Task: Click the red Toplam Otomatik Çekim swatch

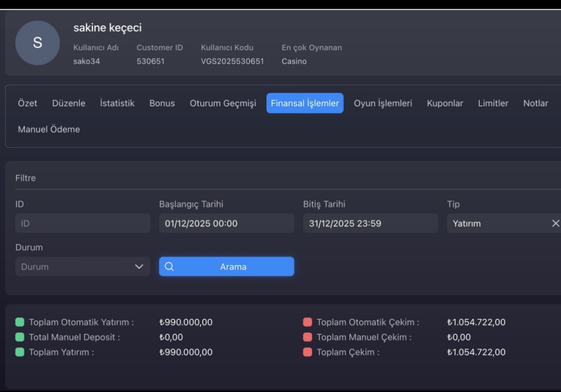Action: (x=308, y=322)
